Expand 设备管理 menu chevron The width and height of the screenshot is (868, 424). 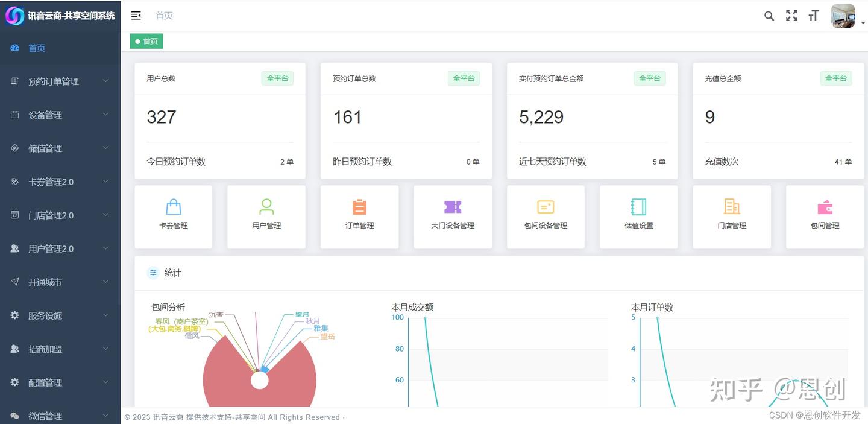(105, 115)
